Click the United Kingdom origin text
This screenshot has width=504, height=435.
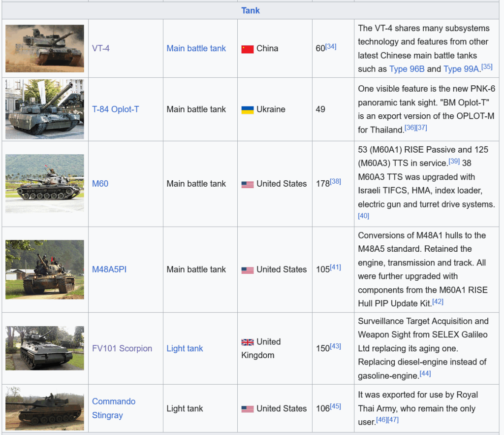(x=261, y=348)
